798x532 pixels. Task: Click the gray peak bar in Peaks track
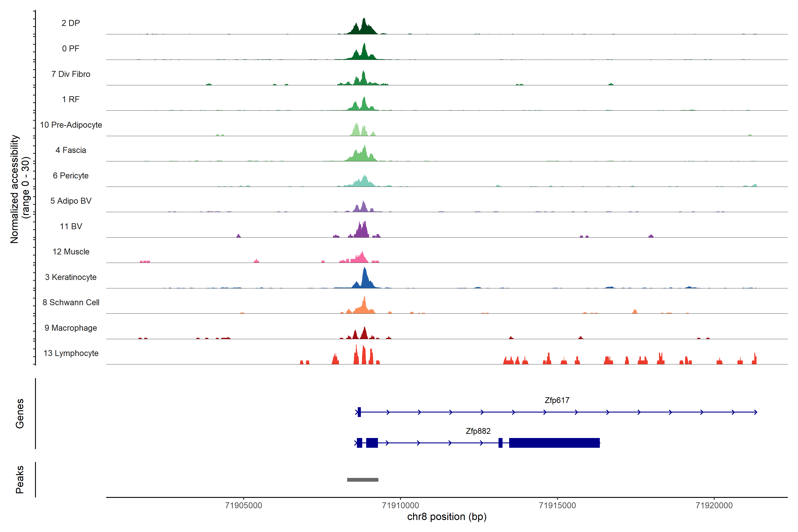tap(362, 480)
